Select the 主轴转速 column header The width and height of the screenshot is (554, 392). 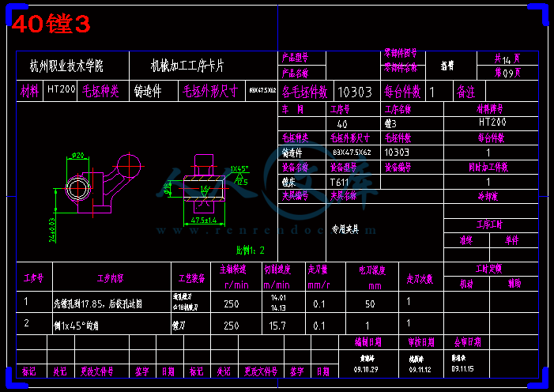(x=232, y=269)
